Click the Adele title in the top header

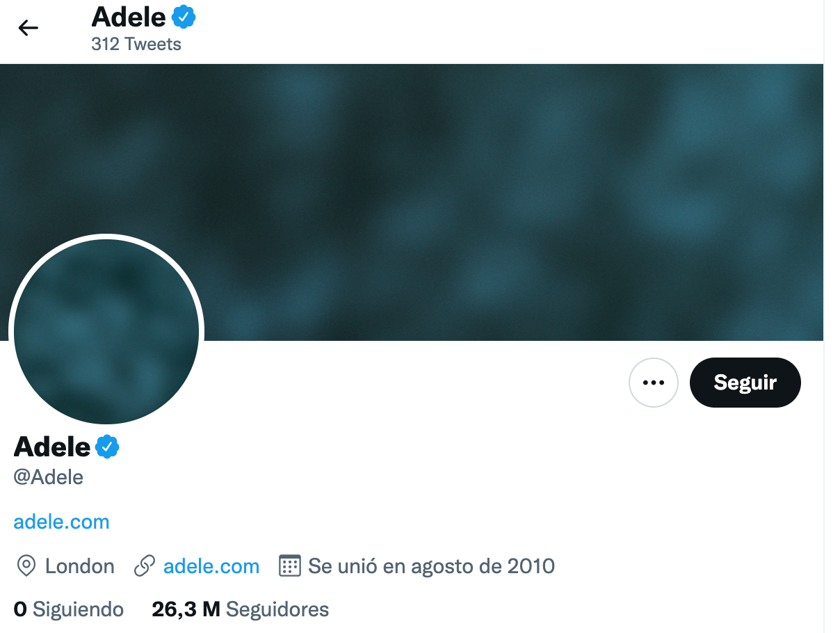click(x=129, y=17)
